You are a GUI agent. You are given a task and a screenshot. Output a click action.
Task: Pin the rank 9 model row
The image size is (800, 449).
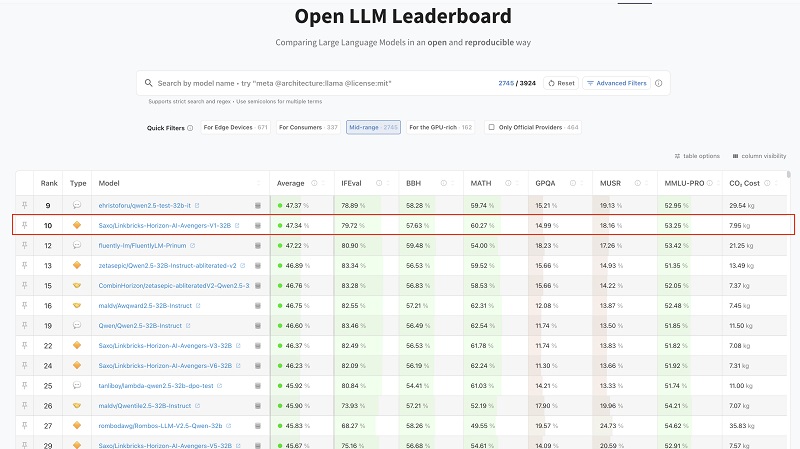[x=26, y=205]
